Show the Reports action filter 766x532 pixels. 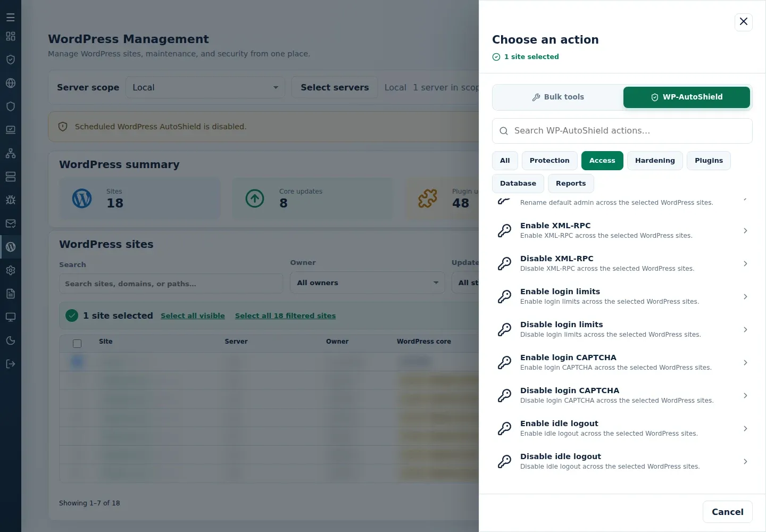coord(571,184)
